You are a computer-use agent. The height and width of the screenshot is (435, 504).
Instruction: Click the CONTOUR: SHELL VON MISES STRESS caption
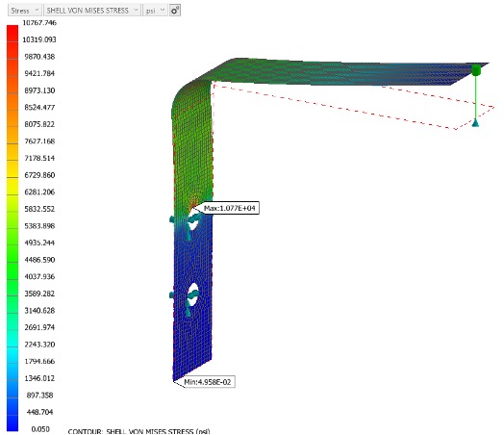[139, 431]
